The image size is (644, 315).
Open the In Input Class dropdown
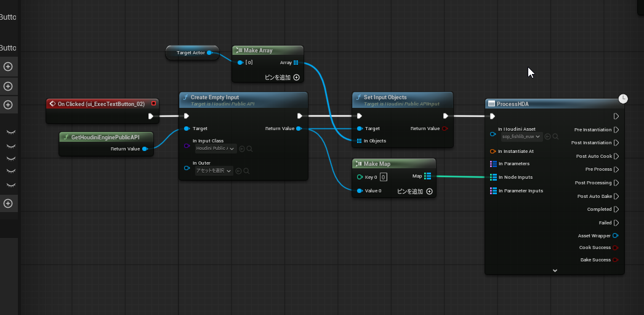coord(215,149)
